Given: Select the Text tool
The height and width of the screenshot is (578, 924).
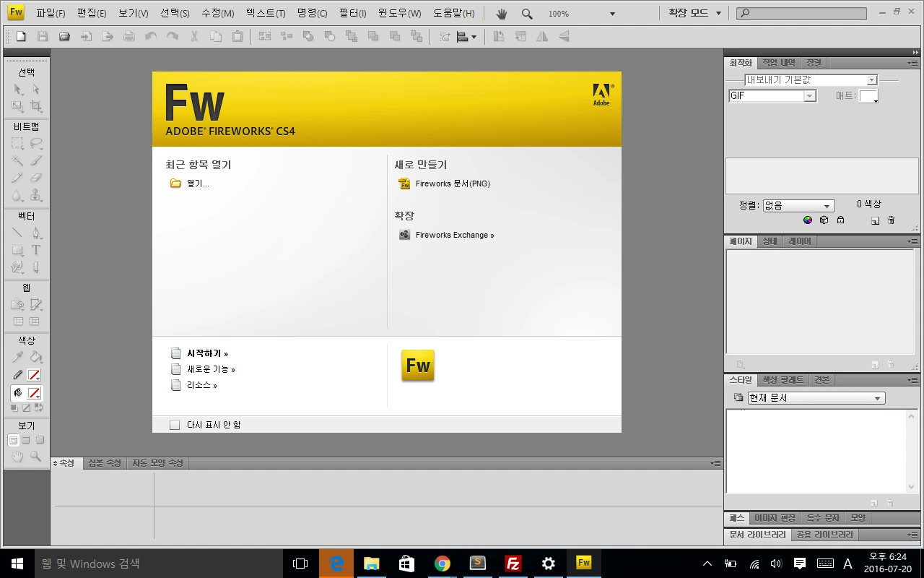Looking at the screenshot, I should 35,250.
